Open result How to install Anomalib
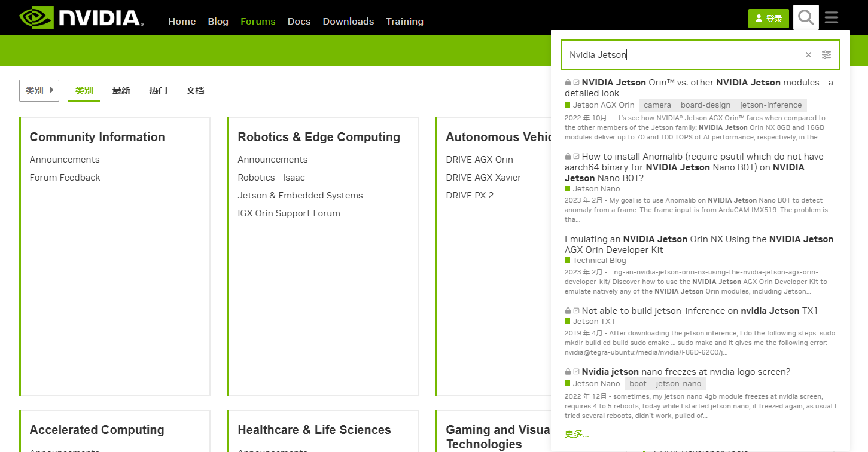Viewport: 868px width, 452px height. pyautogui.click(x=694, y=167)
